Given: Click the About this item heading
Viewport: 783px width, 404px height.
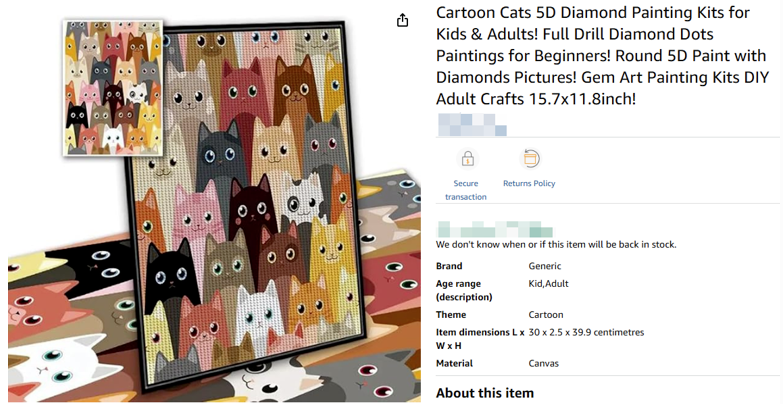Looking at the screenshot, I should point(485,393).
